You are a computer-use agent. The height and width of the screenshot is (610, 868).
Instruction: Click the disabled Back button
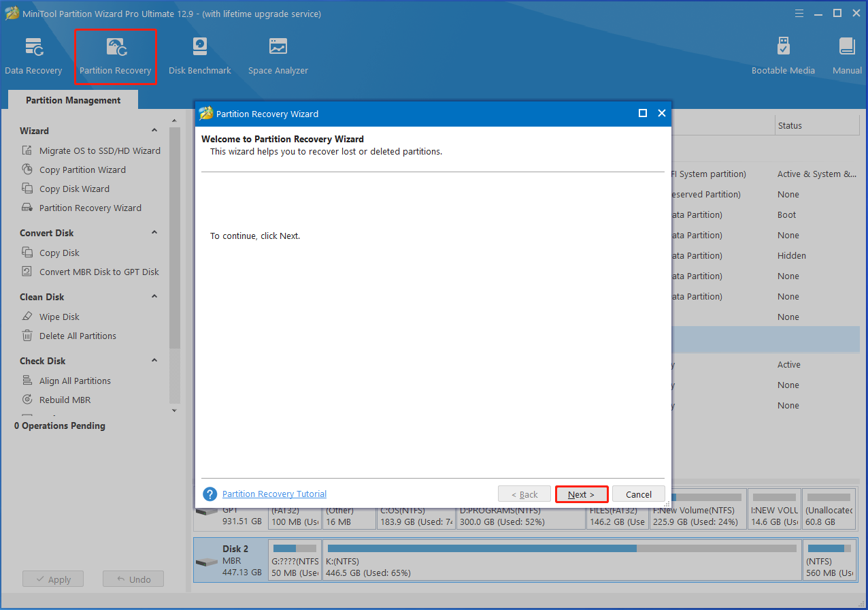pos(524,494)
